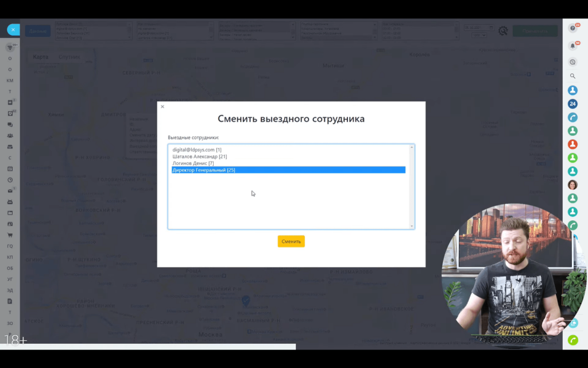The image size is (588, 368).
Task: Click the employee list scrollbar up arrow
Action: 412,147
